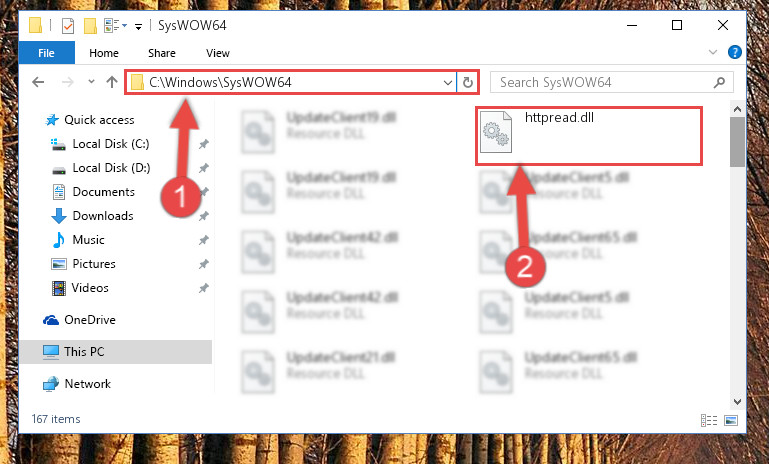
Task: Expand the address bar history dropdown
Action: (x=448, y=82)
